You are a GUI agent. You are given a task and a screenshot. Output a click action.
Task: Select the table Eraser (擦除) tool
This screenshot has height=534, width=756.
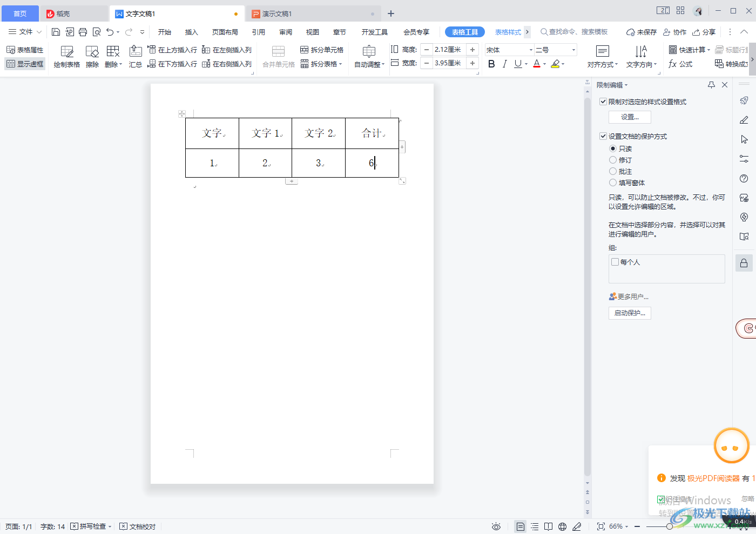[92, 57]
